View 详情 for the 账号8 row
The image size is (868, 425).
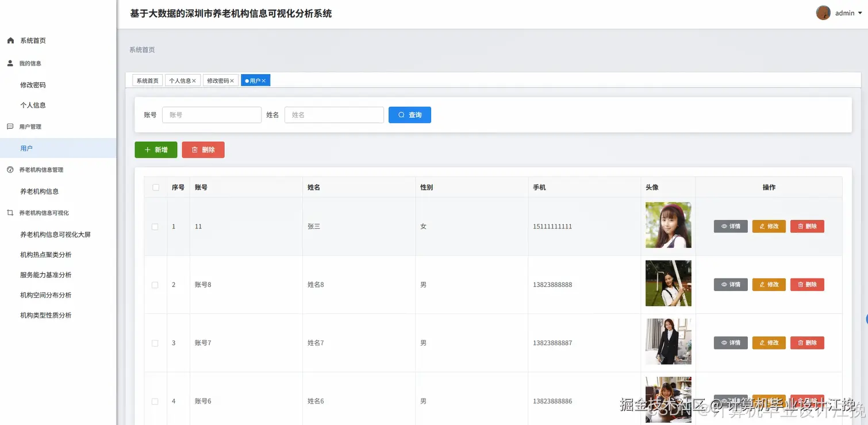731,285
